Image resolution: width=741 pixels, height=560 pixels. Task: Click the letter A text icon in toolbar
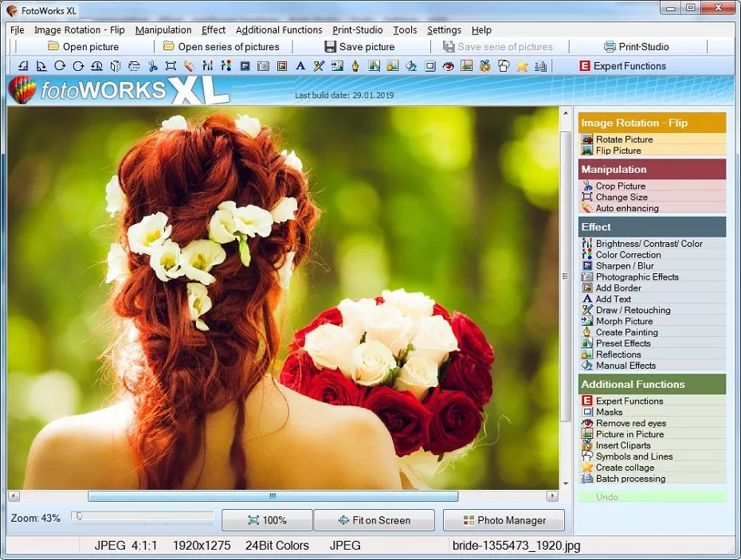300,66
